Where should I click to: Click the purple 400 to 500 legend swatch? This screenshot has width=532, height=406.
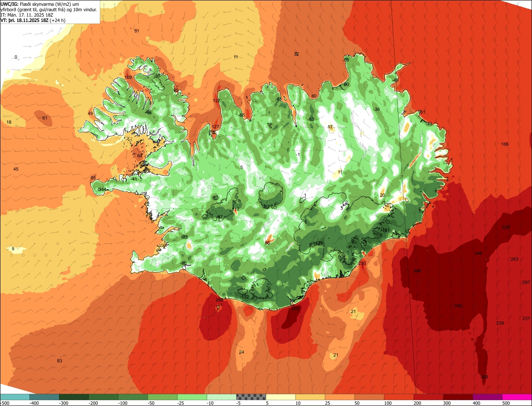click(488, 397)
